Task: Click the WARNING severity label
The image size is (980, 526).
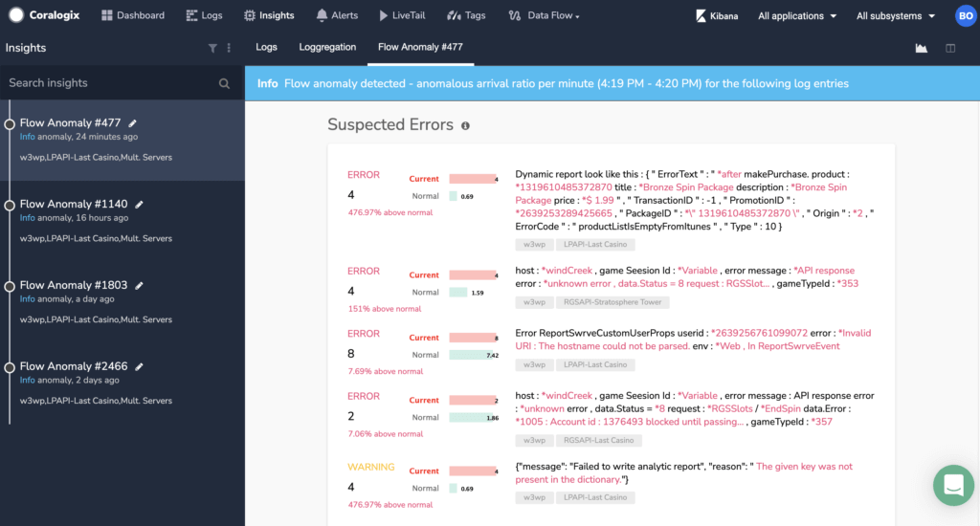Action: [371, 467]
